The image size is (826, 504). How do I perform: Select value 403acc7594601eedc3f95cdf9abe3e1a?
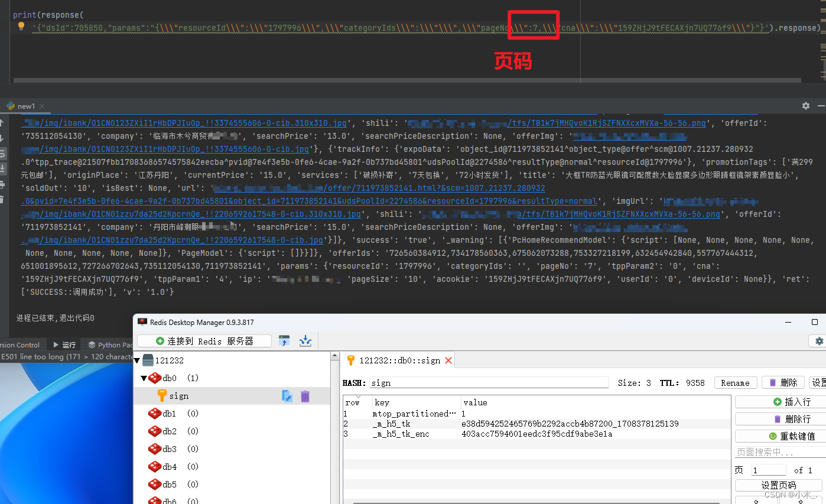coord(537,434)
